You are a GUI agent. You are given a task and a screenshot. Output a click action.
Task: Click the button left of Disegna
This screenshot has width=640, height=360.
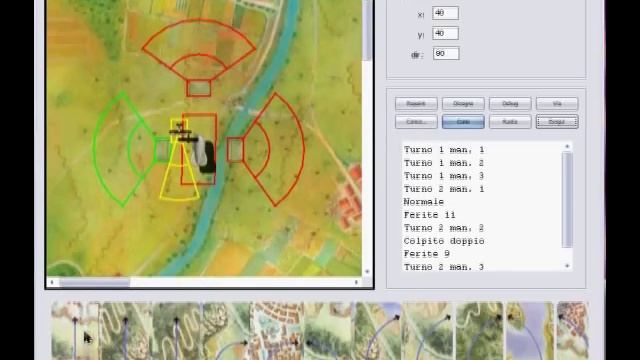coord(416,104)
